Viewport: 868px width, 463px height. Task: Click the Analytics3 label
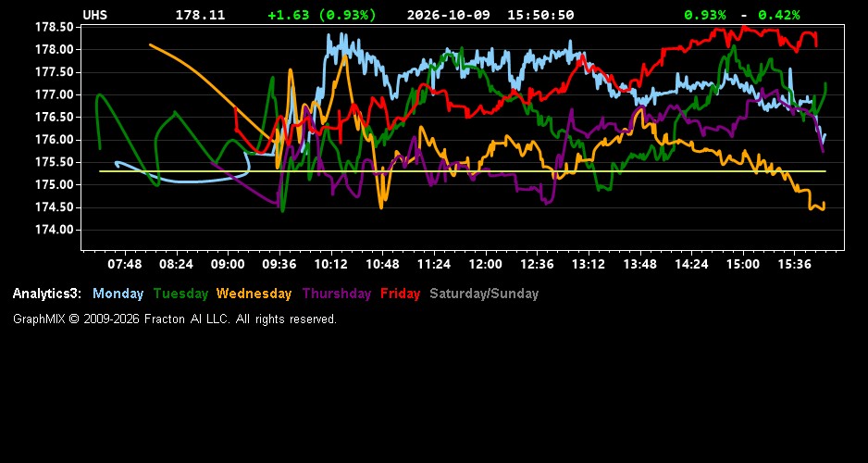click(47, 294)
